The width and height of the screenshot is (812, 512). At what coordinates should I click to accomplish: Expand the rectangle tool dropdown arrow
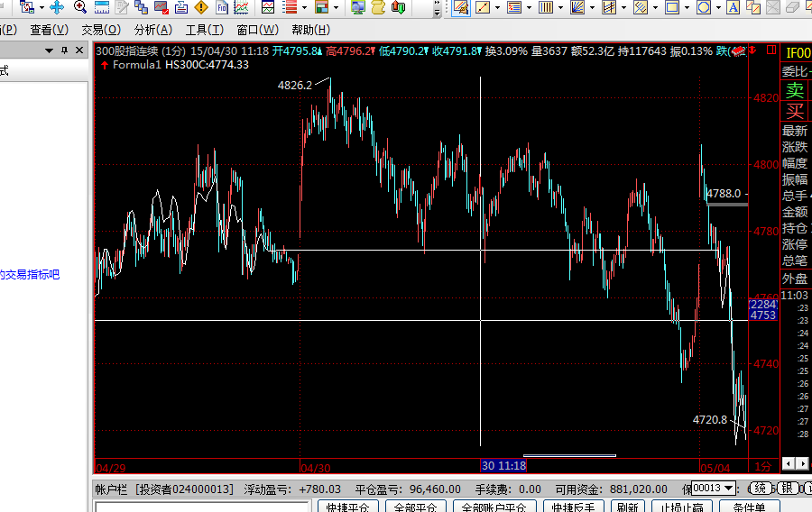(686, 7)
